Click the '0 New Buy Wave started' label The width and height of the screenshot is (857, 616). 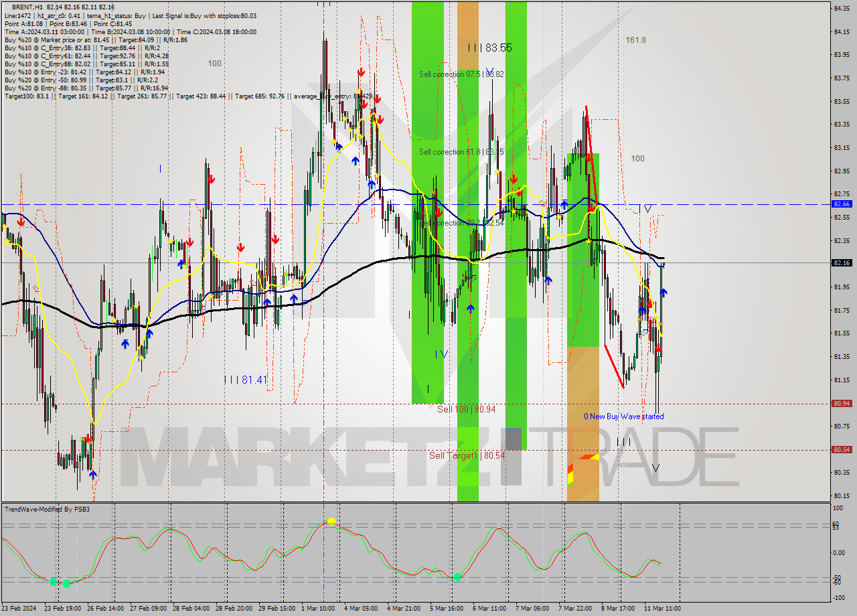point(624,416)
